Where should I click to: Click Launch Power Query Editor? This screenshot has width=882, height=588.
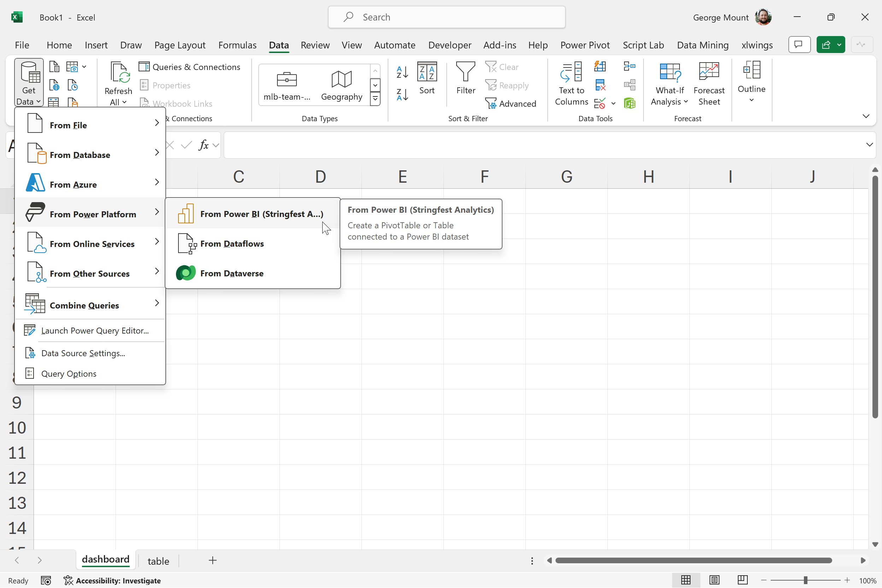94,330
